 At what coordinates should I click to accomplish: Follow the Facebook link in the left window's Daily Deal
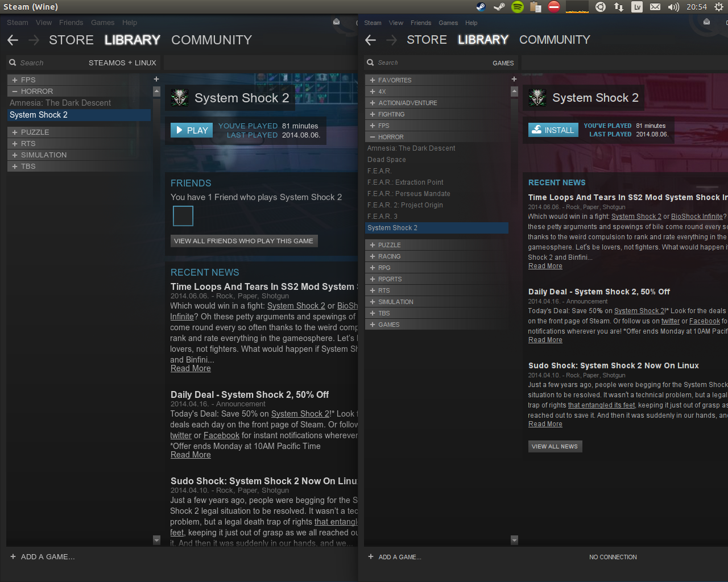(221, 435)
